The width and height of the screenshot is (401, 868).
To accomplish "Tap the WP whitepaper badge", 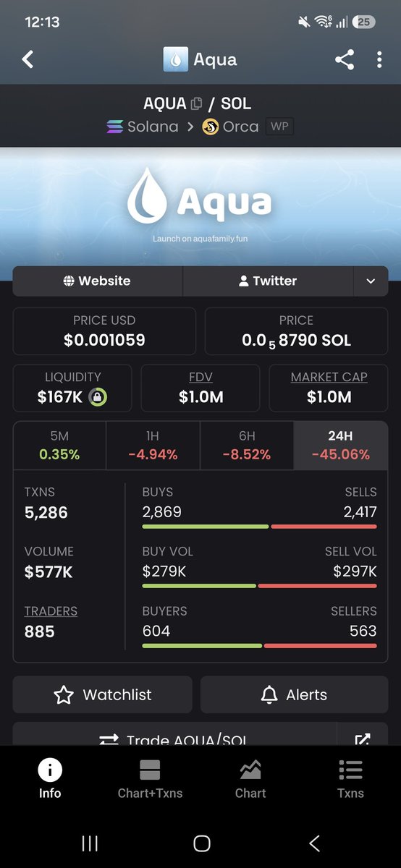I will (279, 127).
